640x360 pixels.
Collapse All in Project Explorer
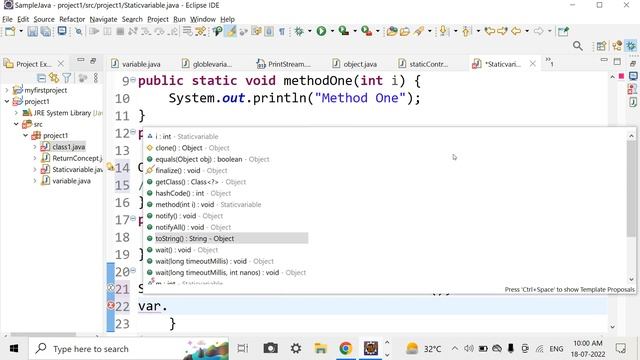coord(41,78)
